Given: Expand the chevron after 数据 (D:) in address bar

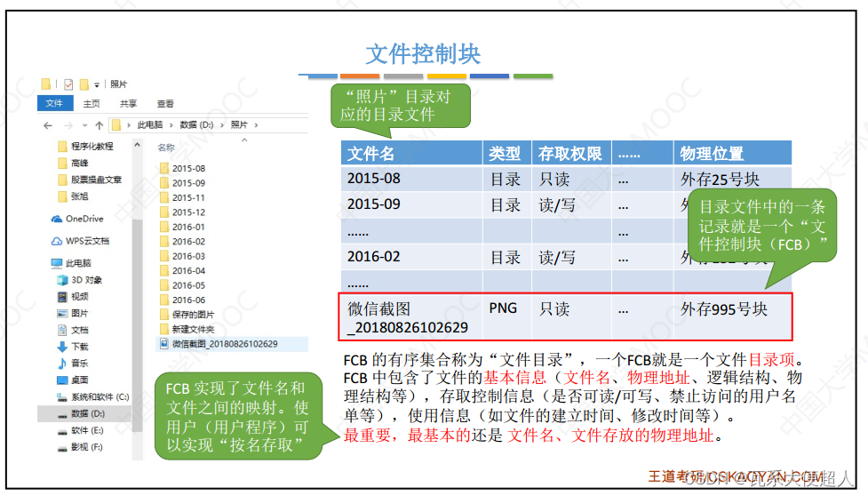Looking at the screenshot, I should tap(222, 125).
